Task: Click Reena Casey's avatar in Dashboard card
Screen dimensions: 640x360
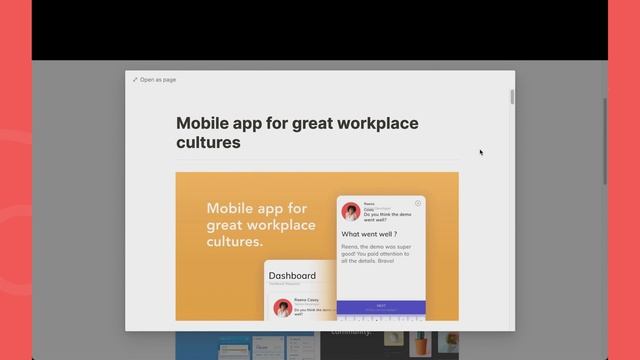Action: point(283,308)
